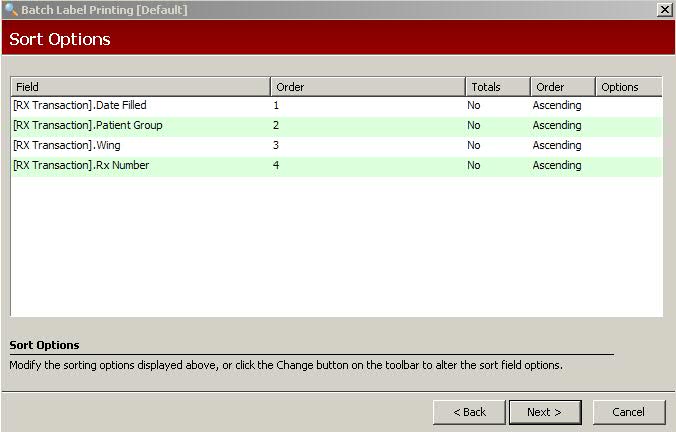Go back with the < Back button
This screenshot has width=676, height=432.
(x=469, y=412)
